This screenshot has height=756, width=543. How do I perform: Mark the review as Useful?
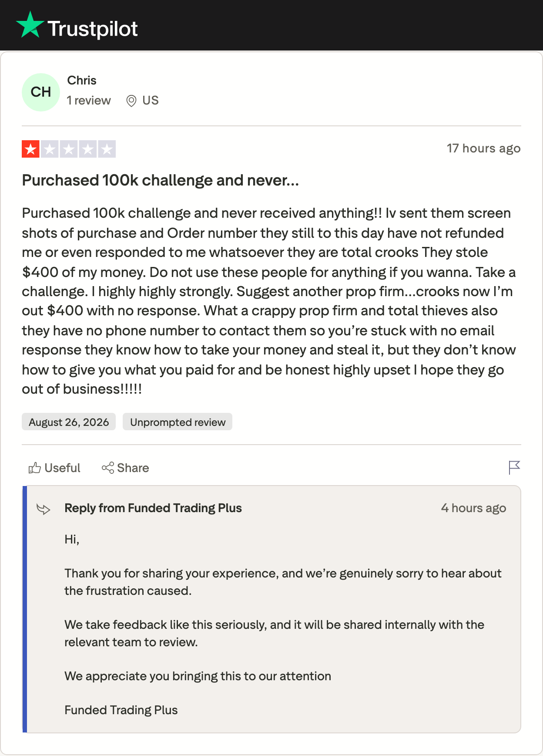point(54,468)
